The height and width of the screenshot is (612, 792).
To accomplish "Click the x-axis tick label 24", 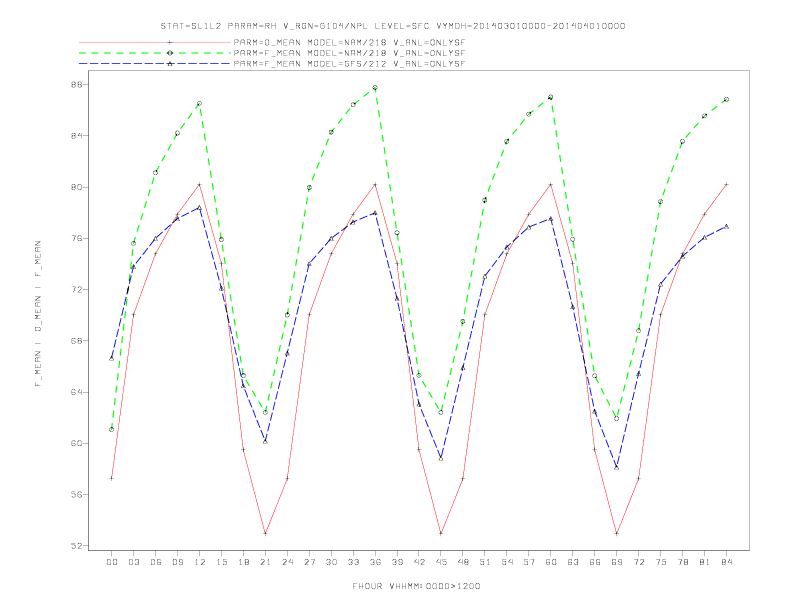I will point(287,562).
